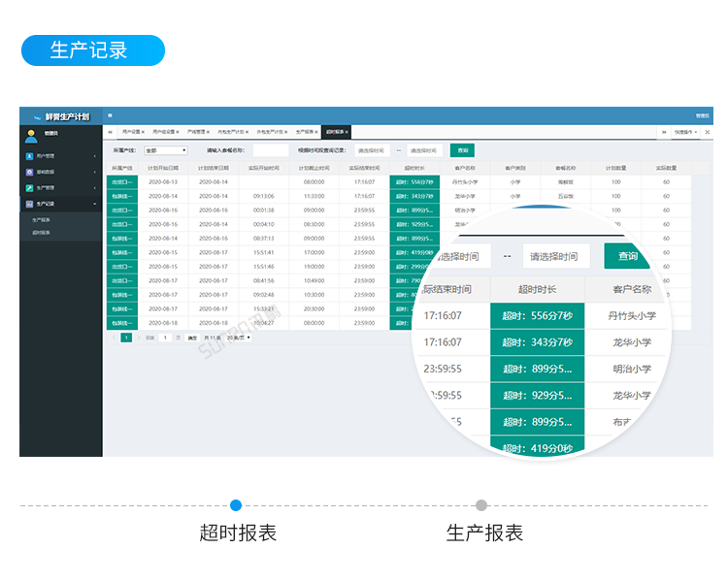Toggle the sidebar menu hamburger icon

(110, 115)
